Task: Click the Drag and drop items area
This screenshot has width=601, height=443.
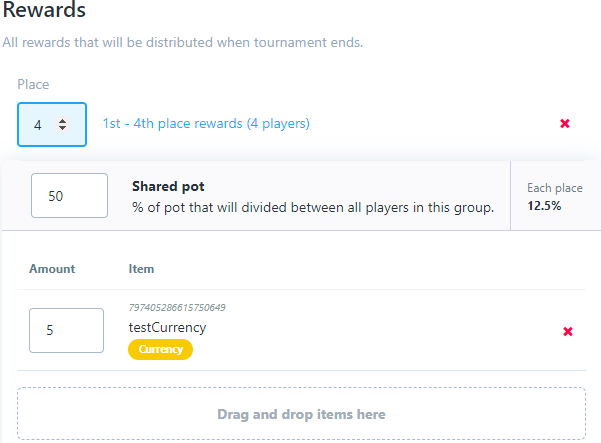Action: click(x=301, y=414)
